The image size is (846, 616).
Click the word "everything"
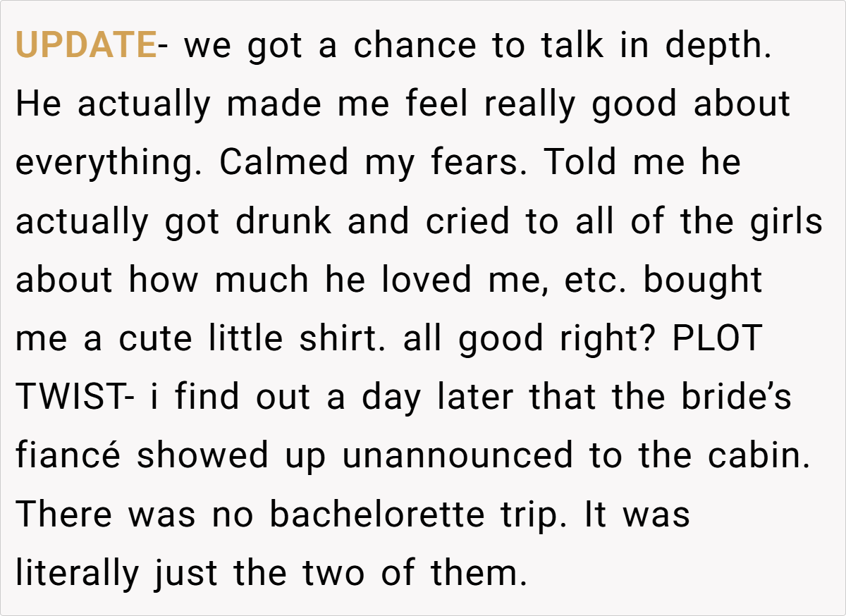tap(109, 164)
